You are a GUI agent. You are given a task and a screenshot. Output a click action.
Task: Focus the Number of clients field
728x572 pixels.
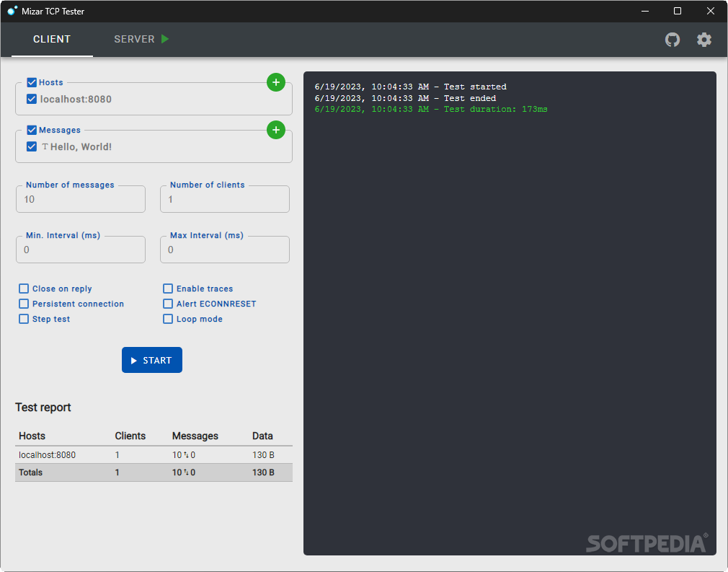tap(225, 199)
